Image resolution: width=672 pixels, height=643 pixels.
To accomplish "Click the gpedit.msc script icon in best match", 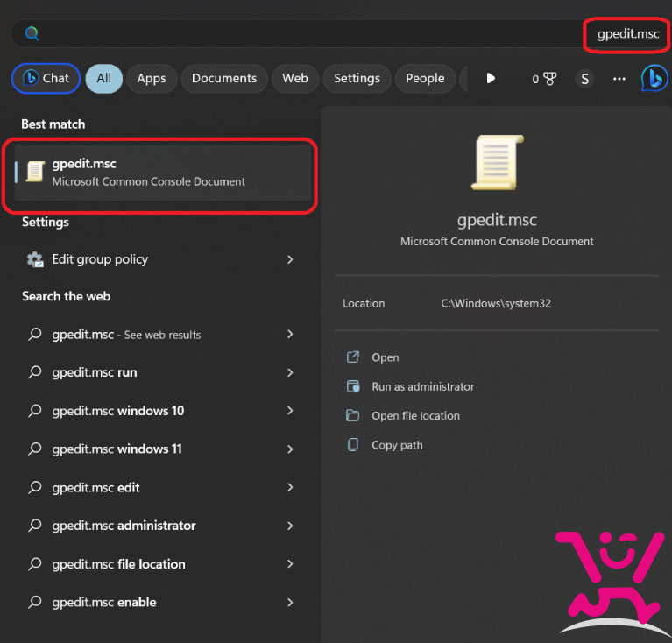I will coord(35,172).
